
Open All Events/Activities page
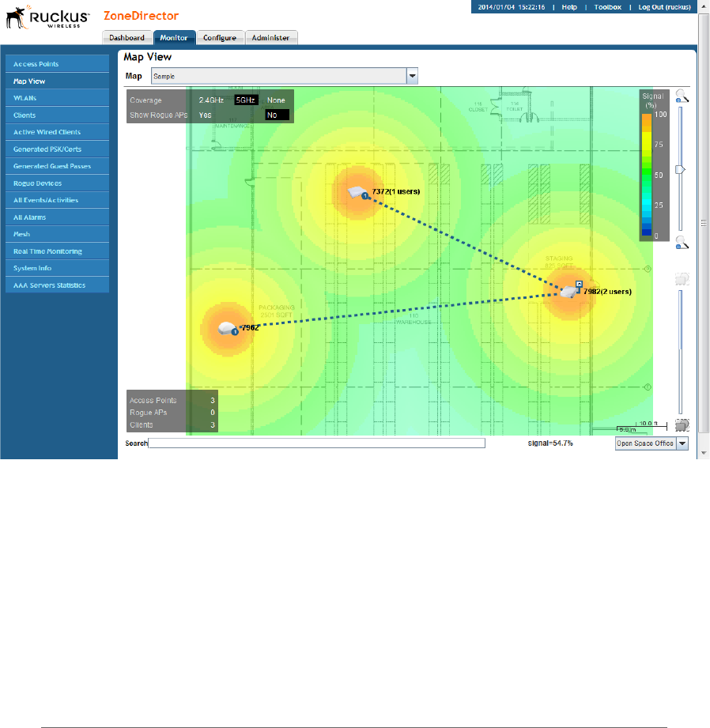(x=57, y=200)
